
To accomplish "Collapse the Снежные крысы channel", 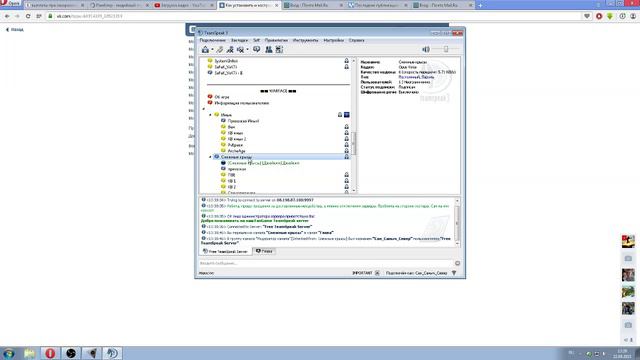I will point(211,157).
